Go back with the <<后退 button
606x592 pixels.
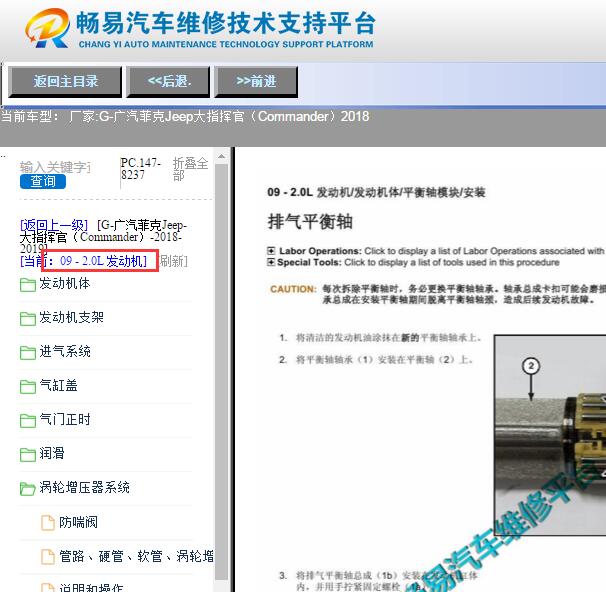[x=169, y=82]
